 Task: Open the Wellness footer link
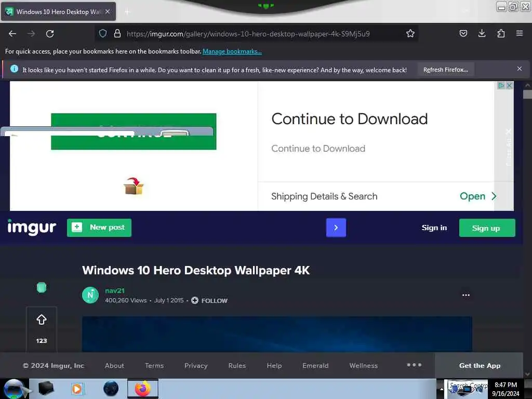pyautogui.click(x=363, y=366)
